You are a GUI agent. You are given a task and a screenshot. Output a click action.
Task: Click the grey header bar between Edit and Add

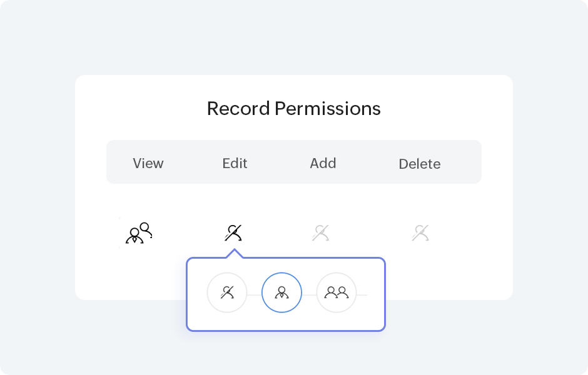click(x=278, y=162)
